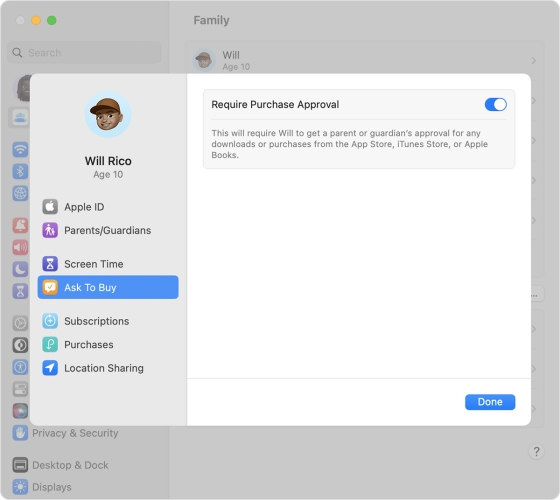The image size is (560, 500).
Task: Click Will Rico's Memoji avatar
Action: click(108, 114)
